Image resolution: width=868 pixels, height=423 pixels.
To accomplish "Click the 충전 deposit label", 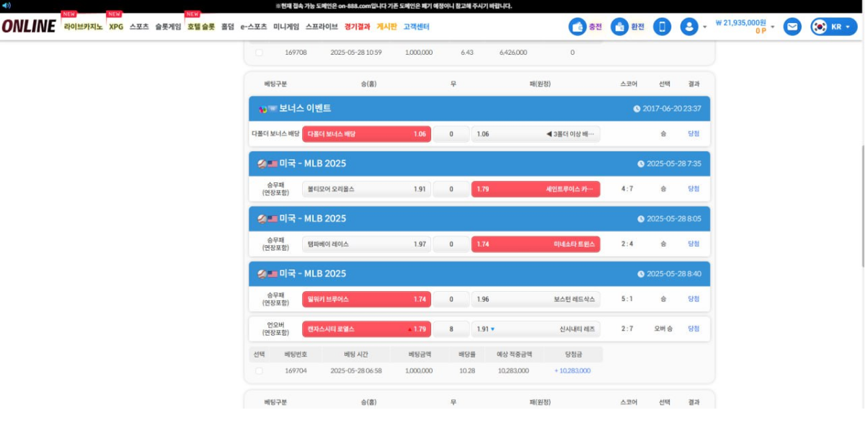I will (595, 27).
